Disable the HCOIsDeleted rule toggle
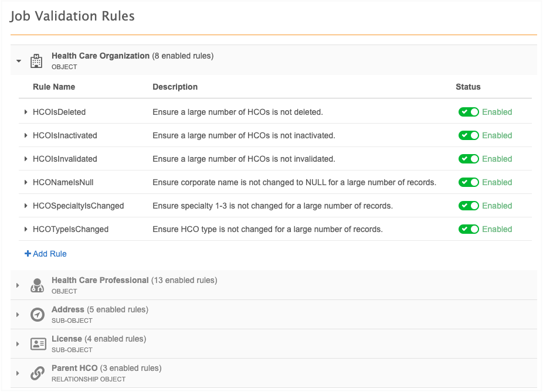The width and height of the screenshot is (543, 392). (x=469, y=112)
